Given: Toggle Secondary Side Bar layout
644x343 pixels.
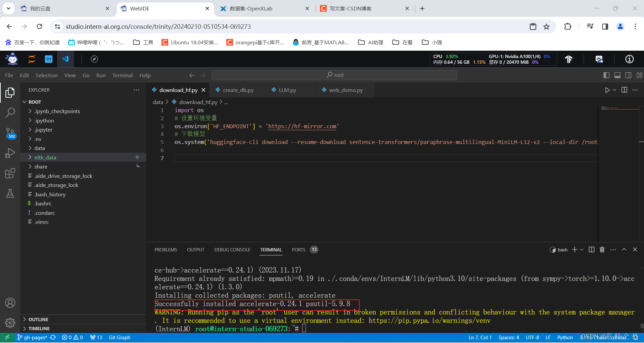Looking at the screenshot, I should [x=629, y=75].
